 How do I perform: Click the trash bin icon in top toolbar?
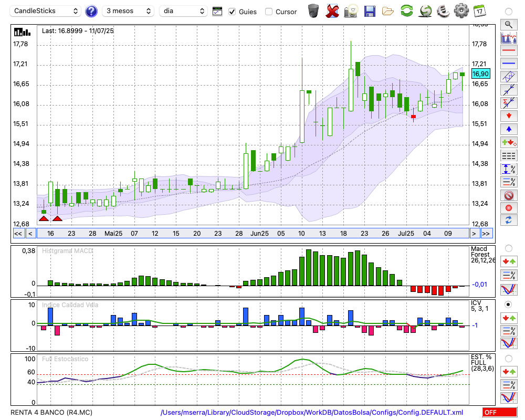[313, 11]
